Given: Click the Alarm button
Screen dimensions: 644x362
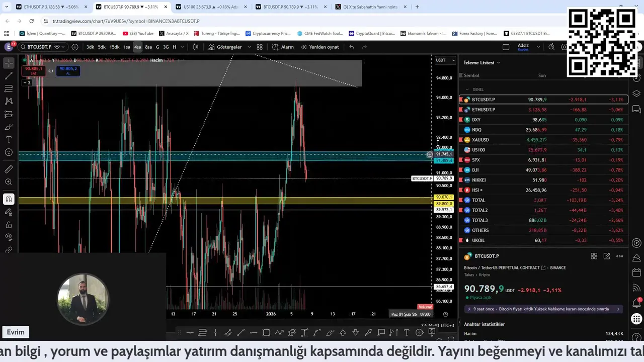Looking at the screenshot, I should coord(283,47).
